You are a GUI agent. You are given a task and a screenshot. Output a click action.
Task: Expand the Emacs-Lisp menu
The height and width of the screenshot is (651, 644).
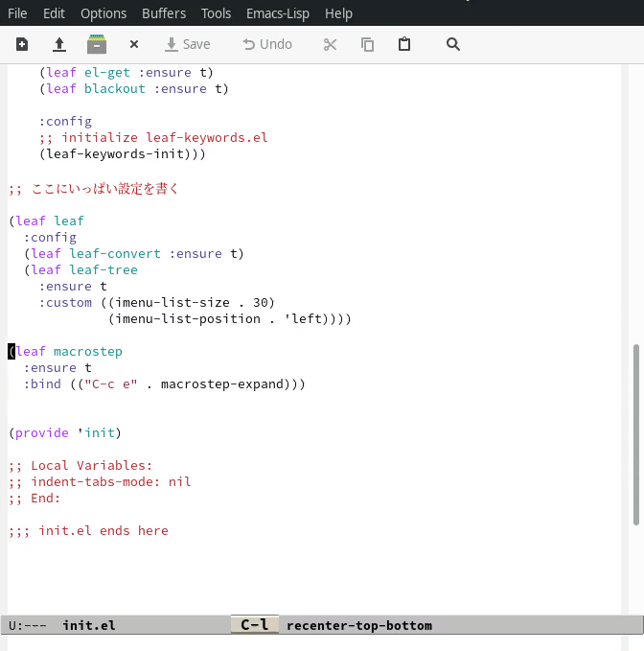coord(278,13)
